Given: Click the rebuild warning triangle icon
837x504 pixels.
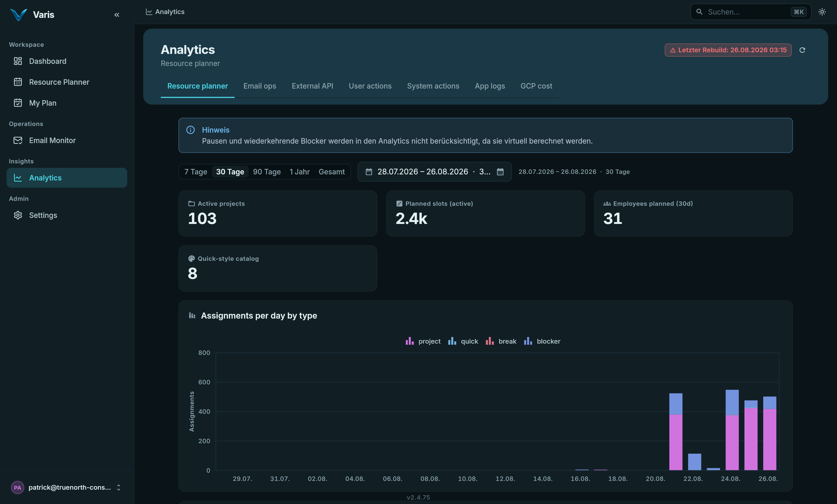Looking at the screenshot, I should [673, 50].
